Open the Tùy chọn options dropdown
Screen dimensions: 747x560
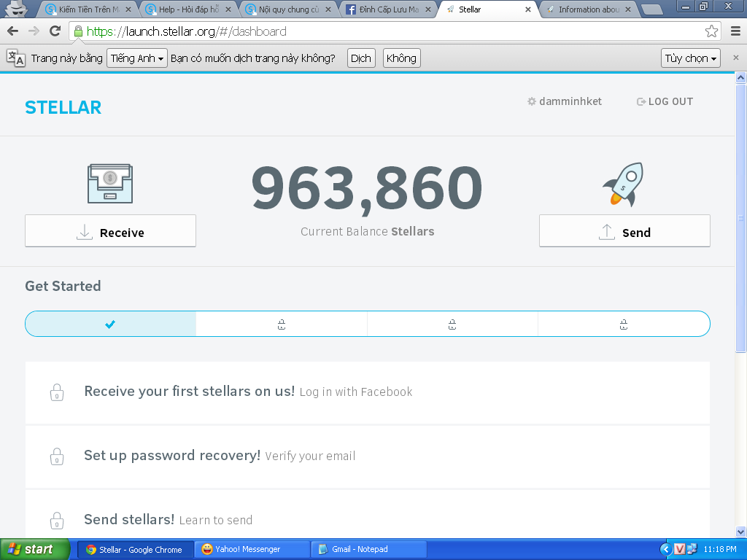[690, 58]
